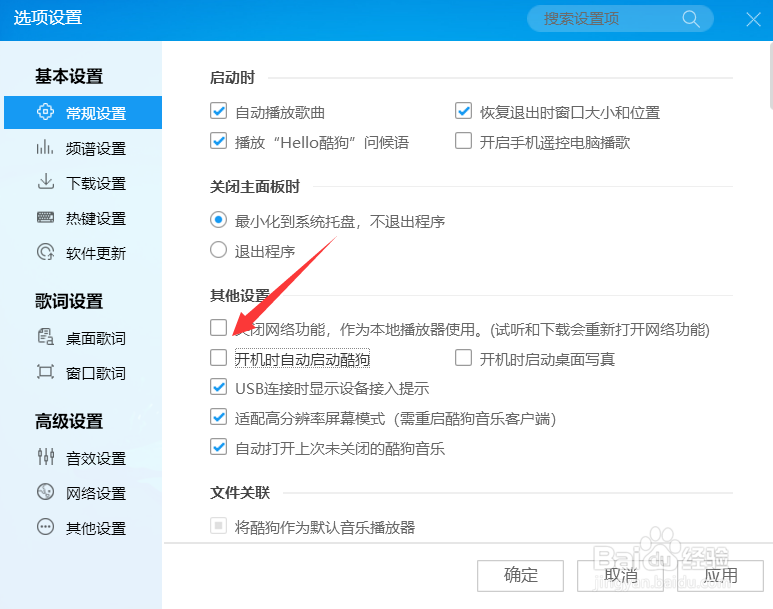This screenshot has height=609, width=773.
Task: Click the 高级设置 heading
Action: point(69,421)
